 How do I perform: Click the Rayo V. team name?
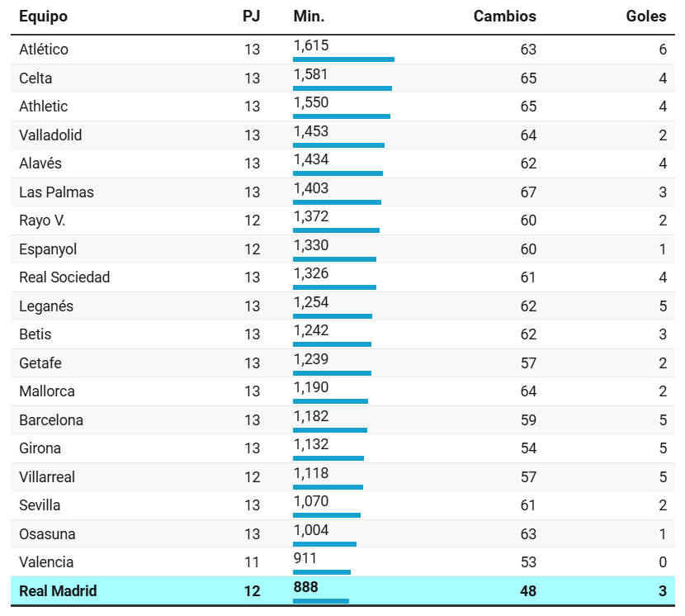[x=42, y=220]
